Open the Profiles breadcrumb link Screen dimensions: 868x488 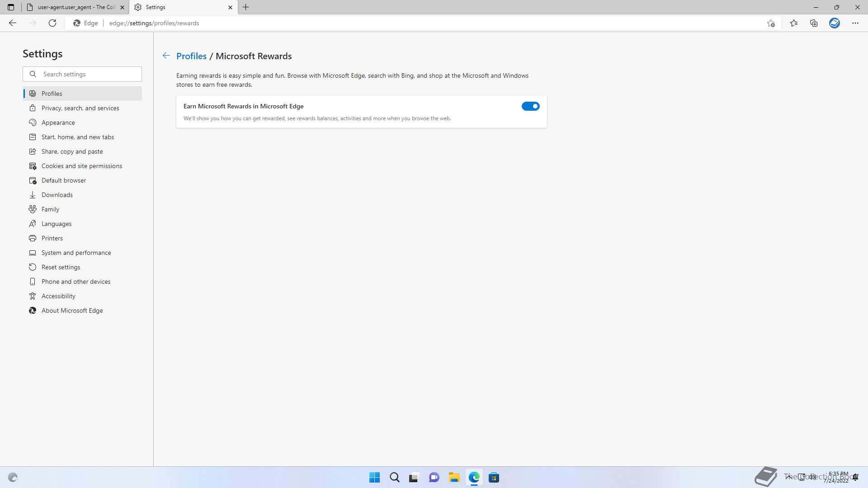coord(191,56)
